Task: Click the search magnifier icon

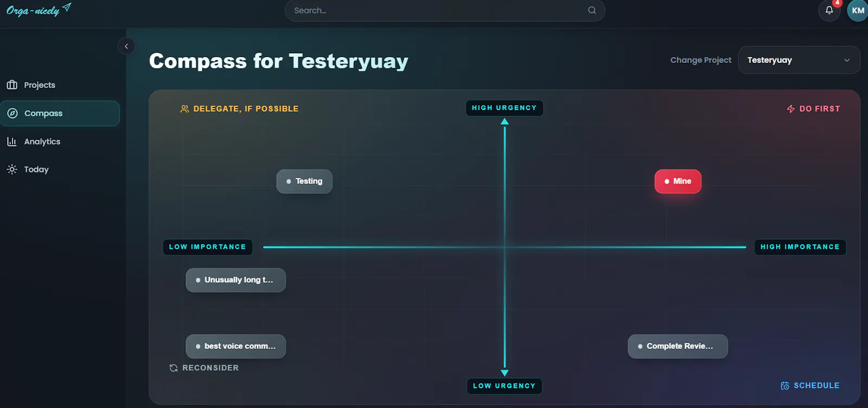Action: coord(592,10)
